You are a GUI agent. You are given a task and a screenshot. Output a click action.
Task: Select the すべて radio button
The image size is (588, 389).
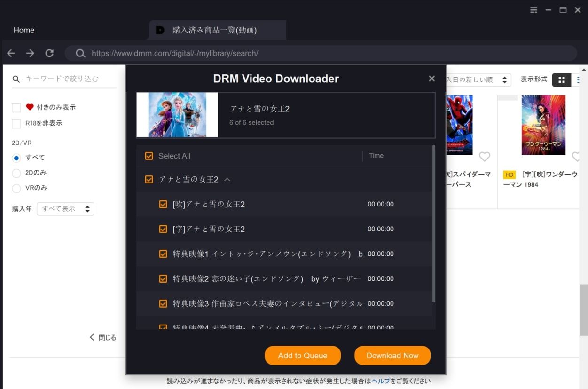(16, 158)
